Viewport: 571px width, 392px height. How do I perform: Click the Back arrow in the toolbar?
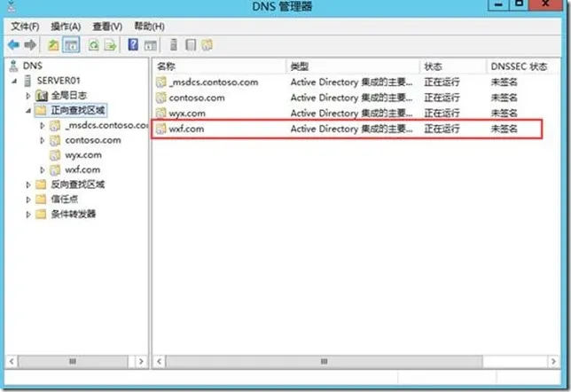(x=14, y=45)
